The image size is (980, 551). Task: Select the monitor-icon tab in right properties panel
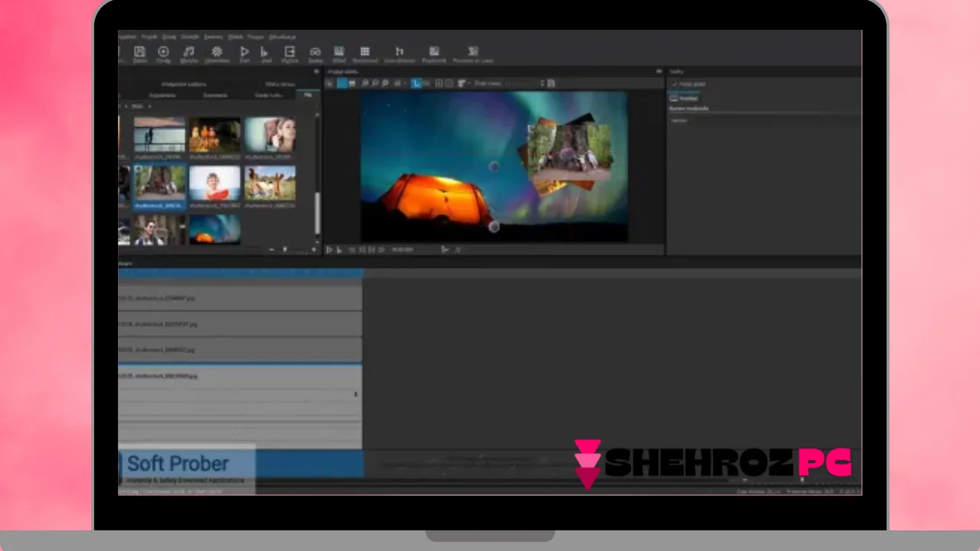684,98
